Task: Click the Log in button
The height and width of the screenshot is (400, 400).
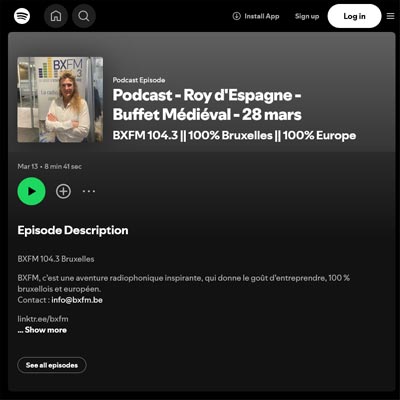Action: click(x=354, y=16)
